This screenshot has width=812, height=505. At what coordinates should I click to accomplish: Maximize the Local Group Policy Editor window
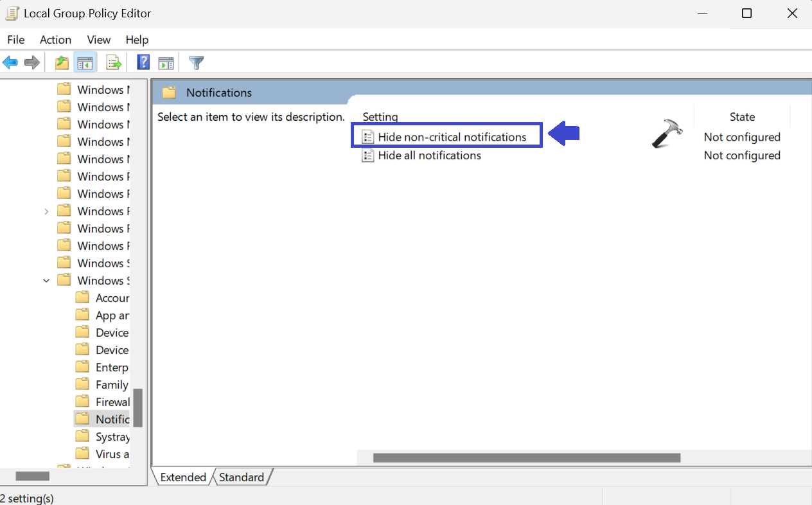(746, 13)
